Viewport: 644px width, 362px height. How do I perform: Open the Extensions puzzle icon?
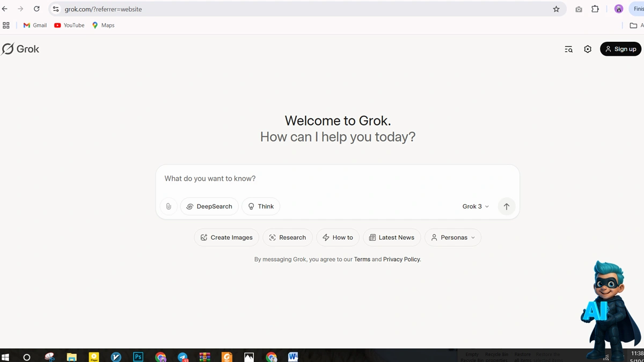pos(595,9)
